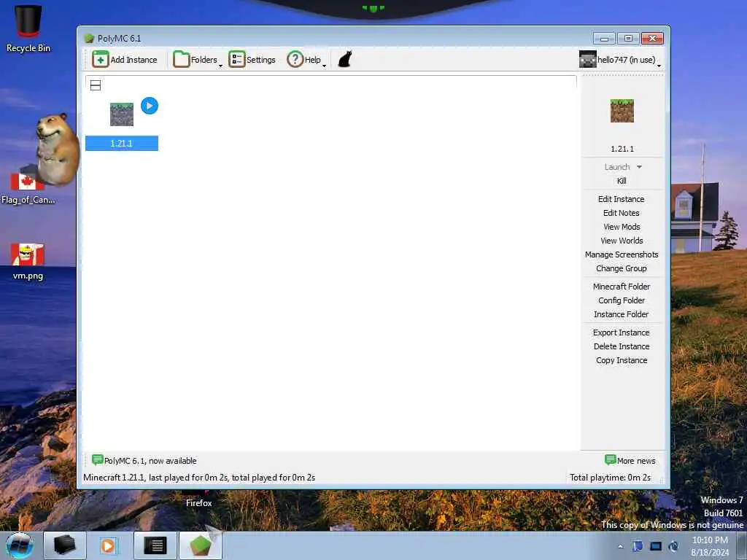Collapse the instance group expander

click(x=96, y=85)
